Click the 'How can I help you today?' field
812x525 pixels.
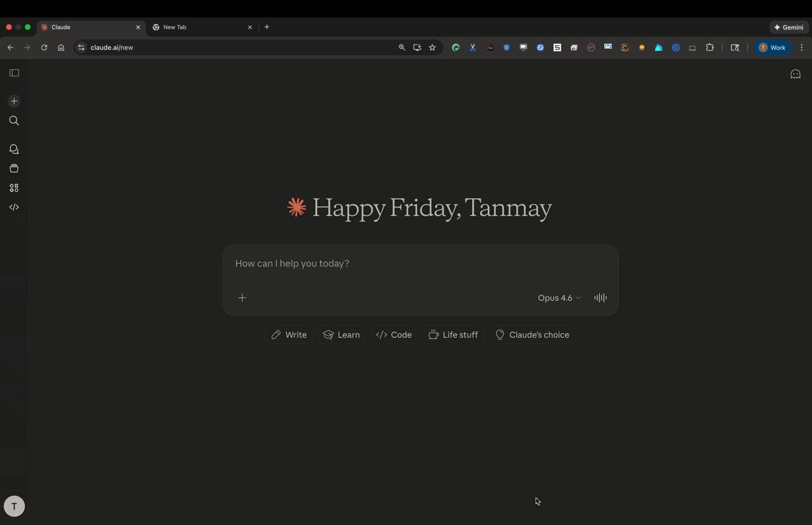pos(419,263)
